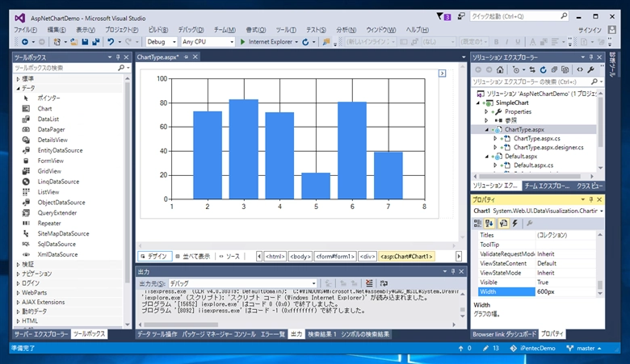The image size is (630, 364).
Task: Toggle auto-hide pin on Properties panel
Action: tap(591, 199)
